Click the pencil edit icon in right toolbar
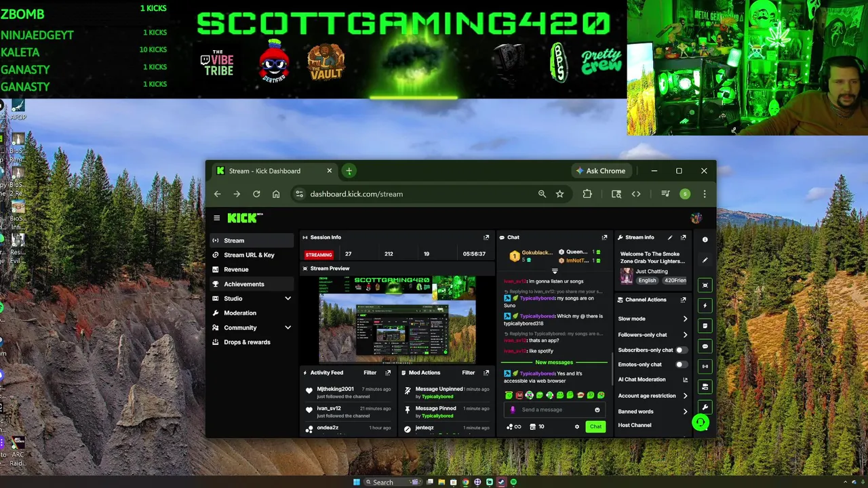Image resolution: width=868 pixels, height=488 pixels. click(x=705, y=260)
